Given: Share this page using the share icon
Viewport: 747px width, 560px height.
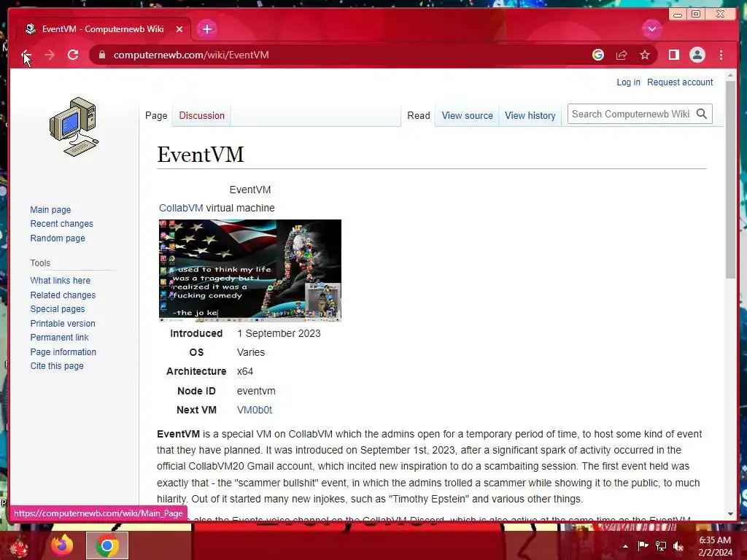Looking at the screenshot, I should point(622,55).
